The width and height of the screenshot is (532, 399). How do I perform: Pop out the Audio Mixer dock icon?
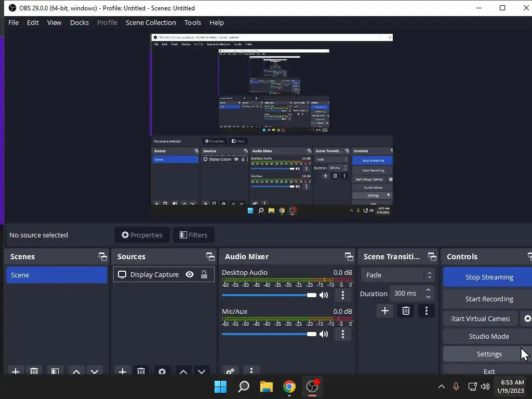(349, 257)
